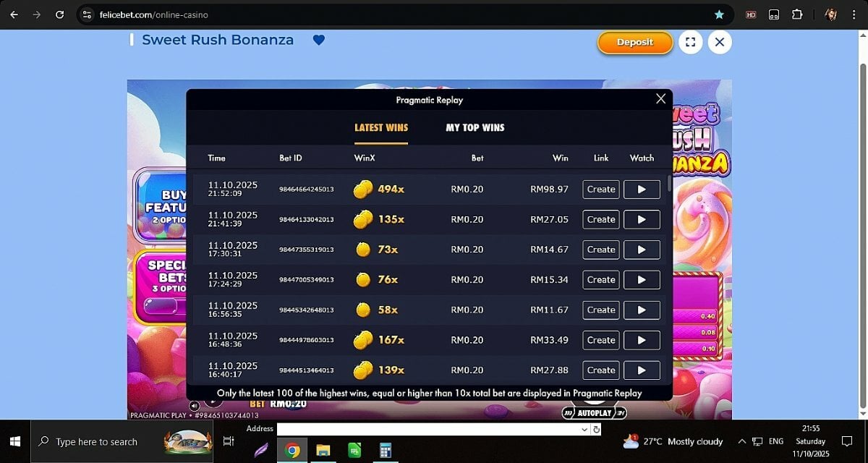Screen dimensions: 868x463
Task: Click the orange Deposit button
Action: (x=634, y=43)
